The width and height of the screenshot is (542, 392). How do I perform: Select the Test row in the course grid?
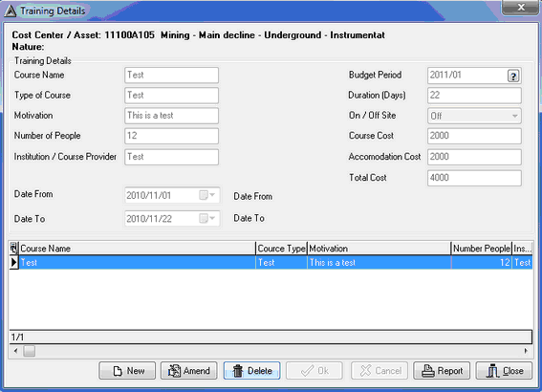pos(271,262)
